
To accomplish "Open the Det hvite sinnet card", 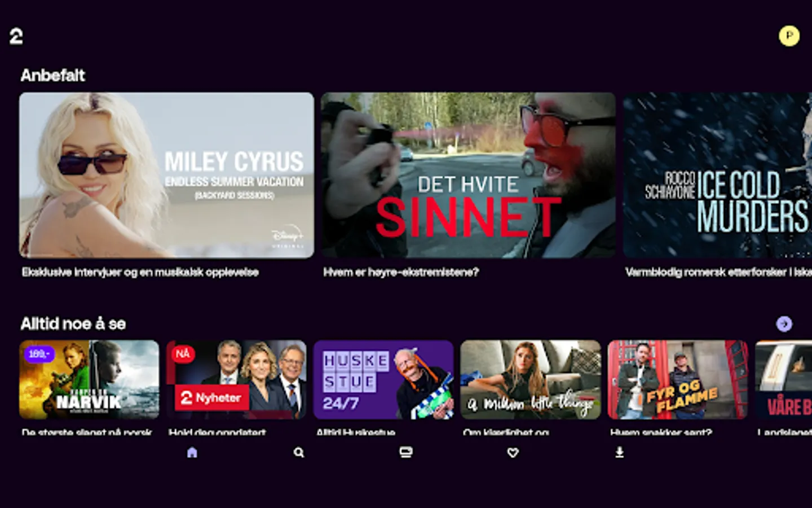I will coord(468,175).
